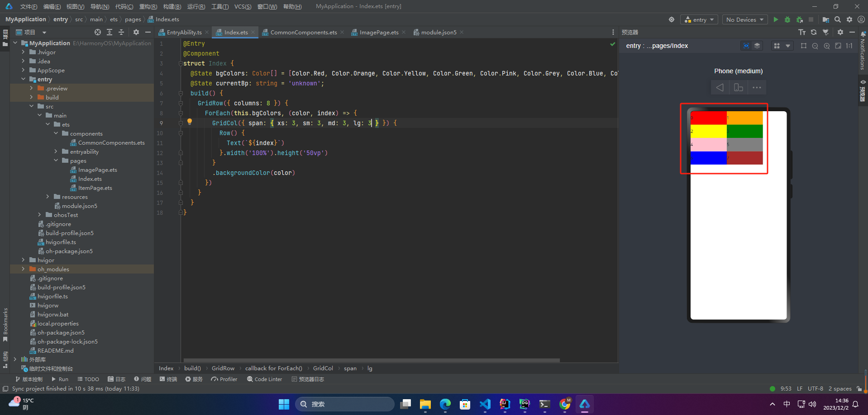Open IDE settings gear in top toolbar
This screenshot has height=415, width=868.
[849, 19]
